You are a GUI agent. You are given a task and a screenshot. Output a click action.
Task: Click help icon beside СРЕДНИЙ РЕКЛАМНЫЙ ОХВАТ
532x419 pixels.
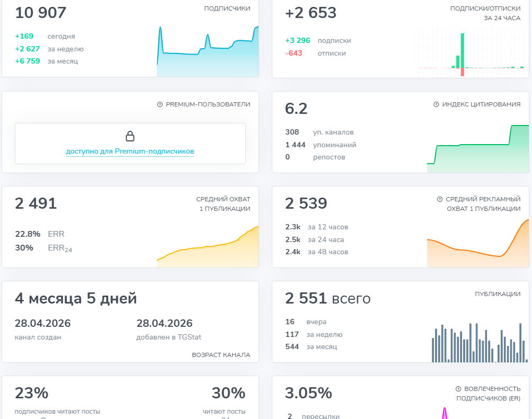tap(440, 199)
